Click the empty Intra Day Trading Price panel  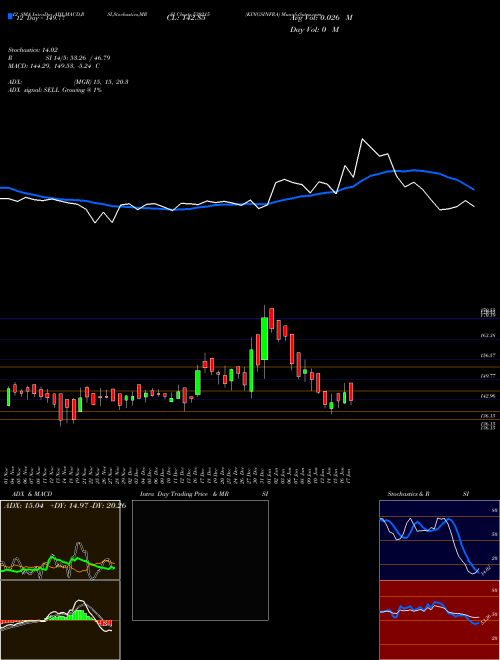click(200, 560)
